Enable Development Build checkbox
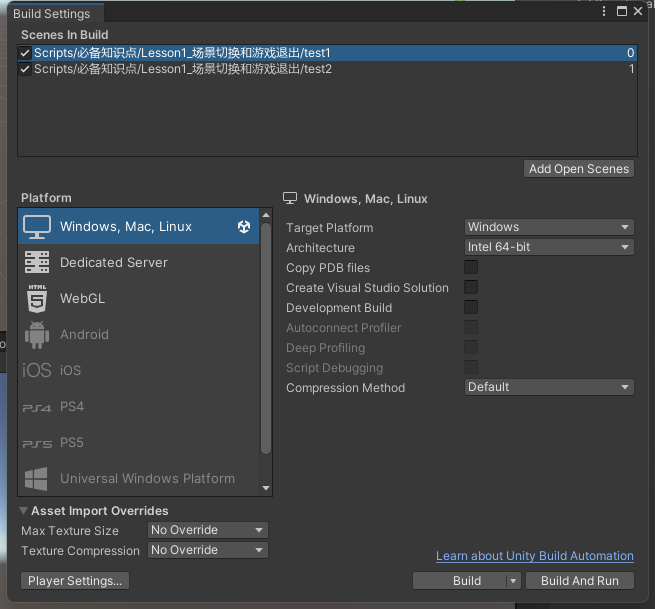Screen dimensions: 655x609 (471, 307)
